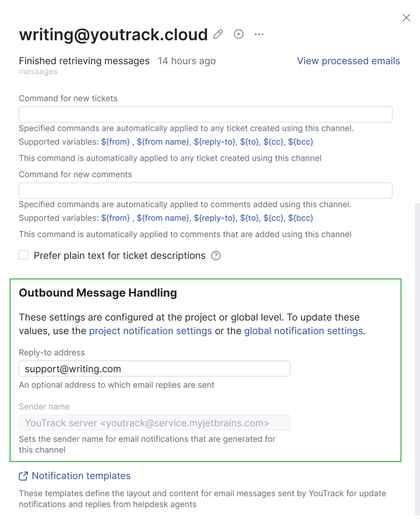Click the disabled Sender name field

pyautogui.click(x=155, y=423)
